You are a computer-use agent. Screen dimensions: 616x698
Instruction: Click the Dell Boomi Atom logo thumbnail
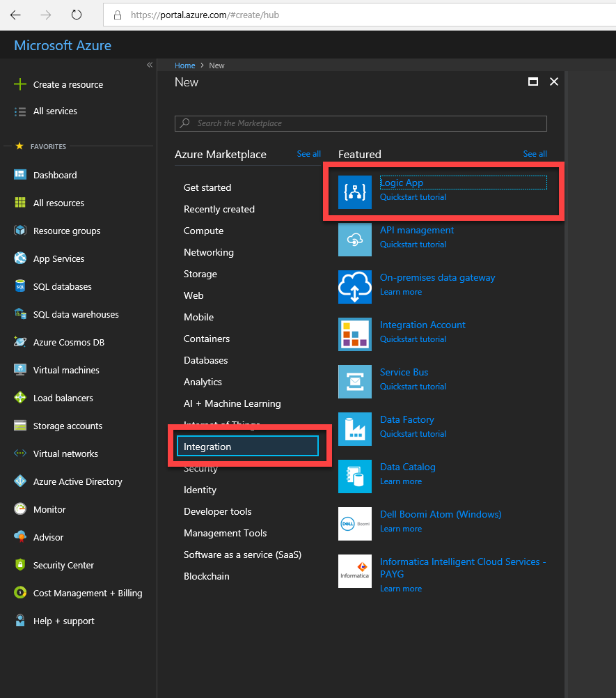coord(354,524)
